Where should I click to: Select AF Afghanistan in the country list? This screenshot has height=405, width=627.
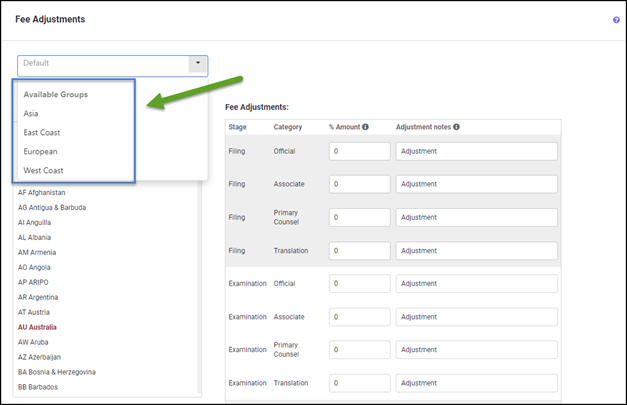point(42,192)
